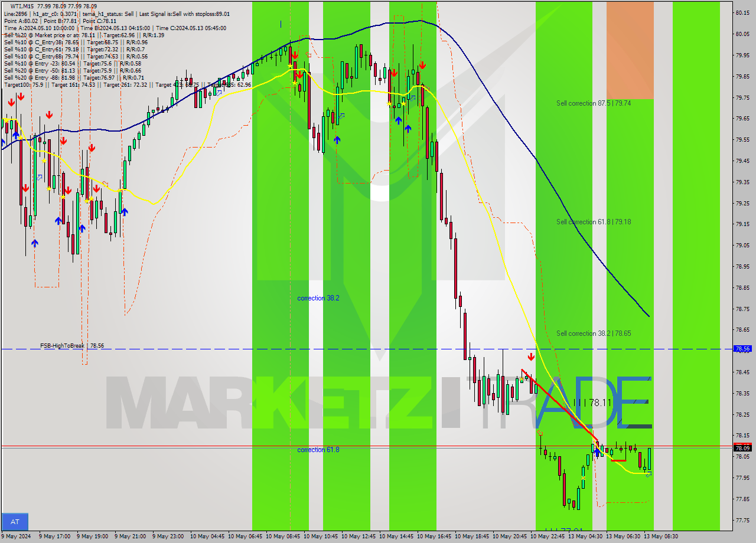Click the 'Target100: 75.9' targets line
This screenshot has height=543, width=756.
127,85
